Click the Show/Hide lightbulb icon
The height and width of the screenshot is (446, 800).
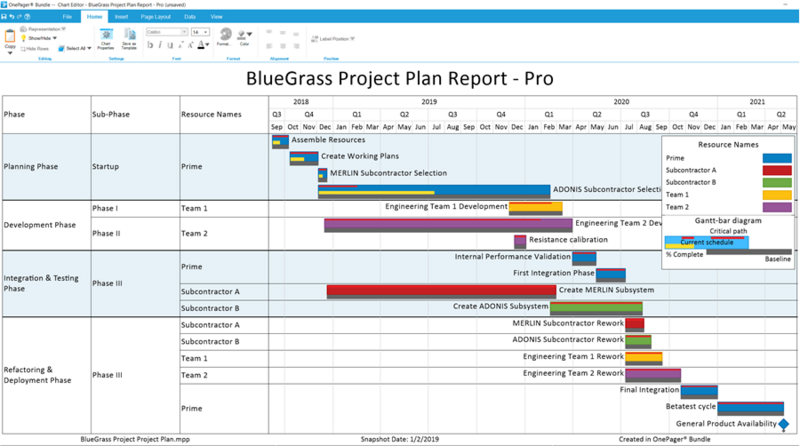click(23, 38)
